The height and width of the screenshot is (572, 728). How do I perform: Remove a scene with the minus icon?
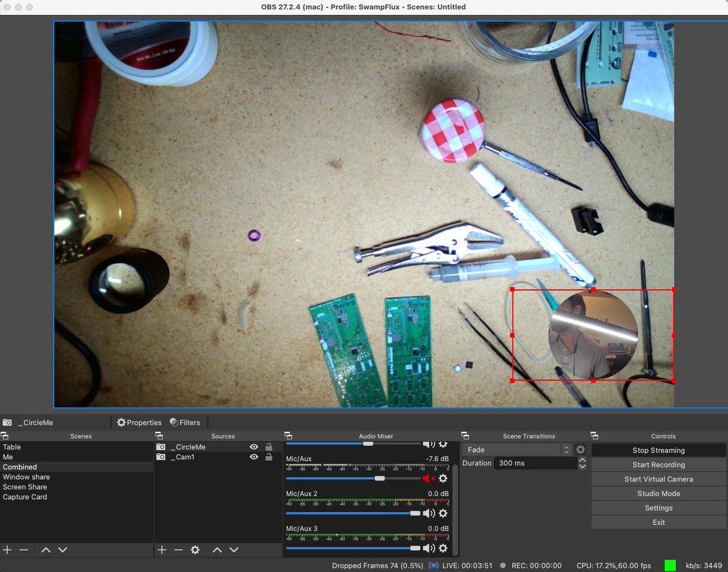[x=24, y=550]
